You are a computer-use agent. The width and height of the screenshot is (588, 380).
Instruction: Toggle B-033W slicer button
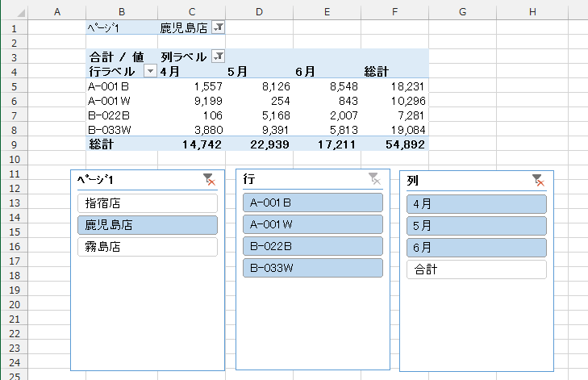[312, 268]
